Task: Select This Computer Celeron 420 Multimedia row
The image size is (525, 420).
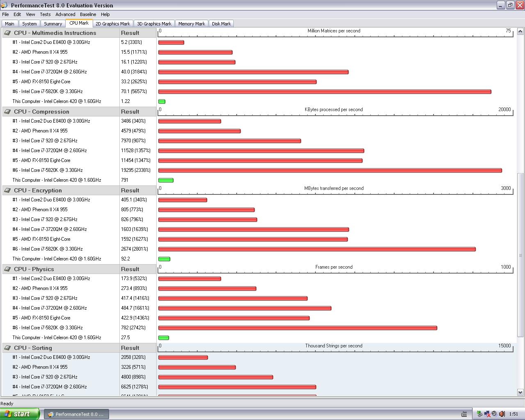Action: (x=57, y=101)
